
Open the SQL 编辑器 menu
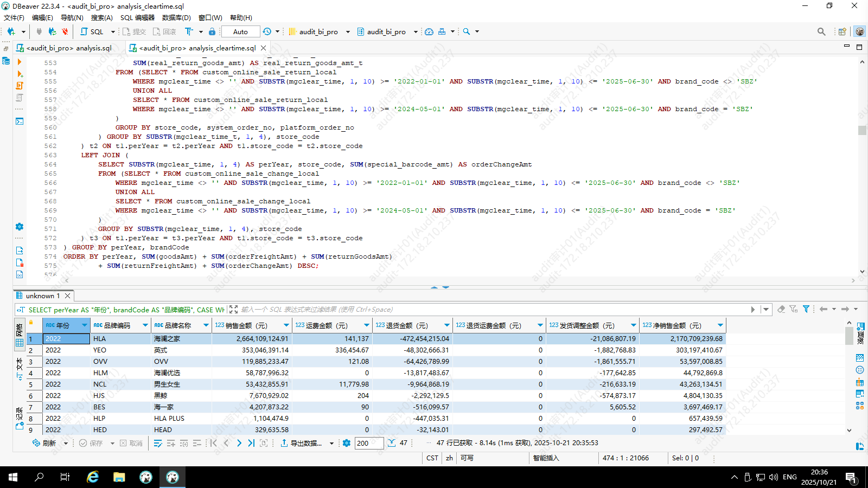tap(137, 17)
